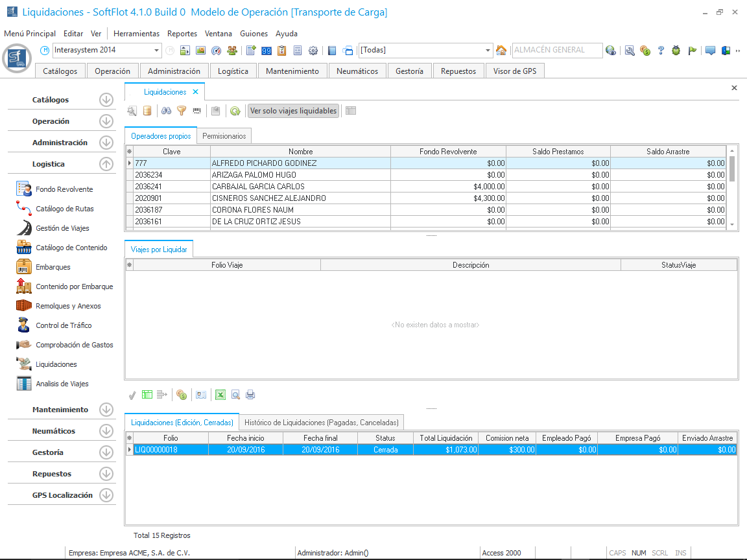Click the green bug icon in top toolbar
This screenshot has height=560, width=747.
pyautogui.click(x=676, y=51)
